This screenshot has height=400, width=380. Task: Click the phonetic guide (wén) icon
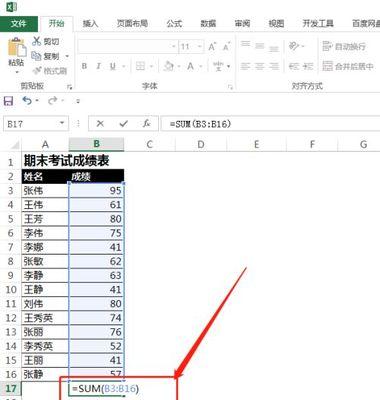[x=219, y=66]
